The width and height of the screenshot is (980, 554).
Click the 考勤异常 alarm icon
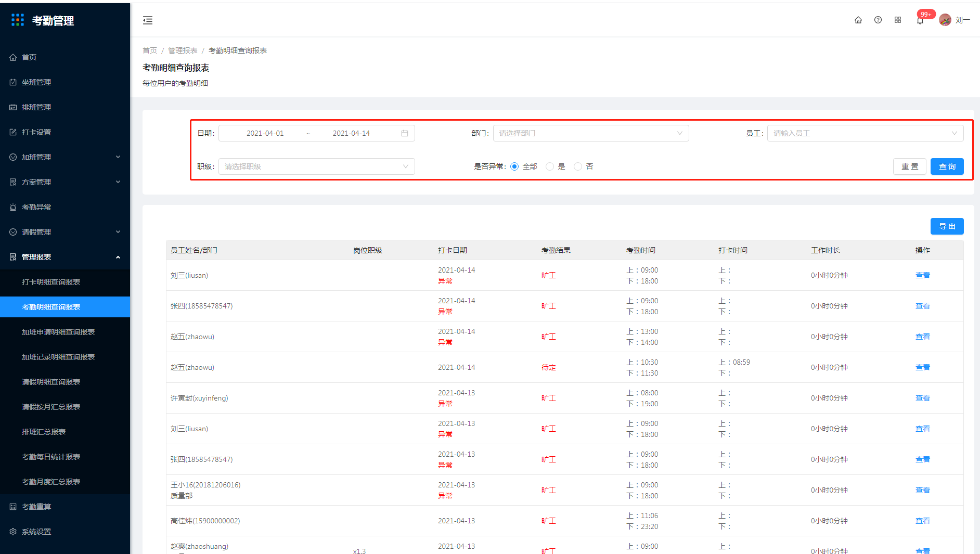13,207
